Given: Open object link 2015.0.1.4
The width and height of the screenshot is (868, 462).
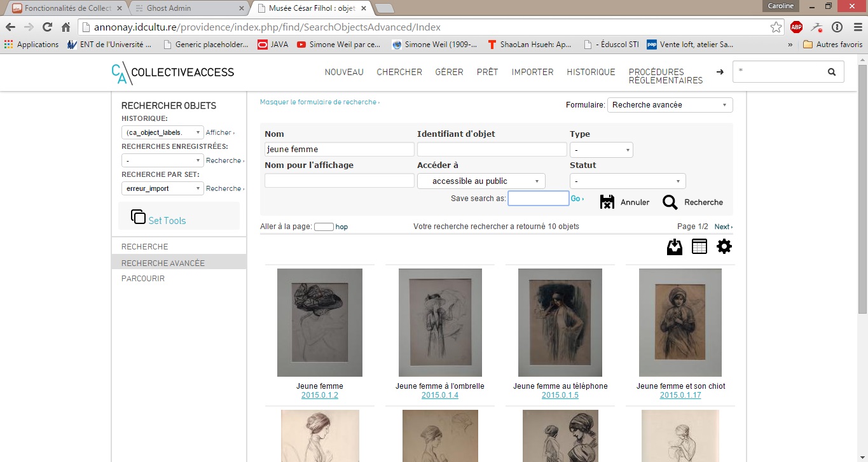Looking at the screenshot, I should point(440,395).
